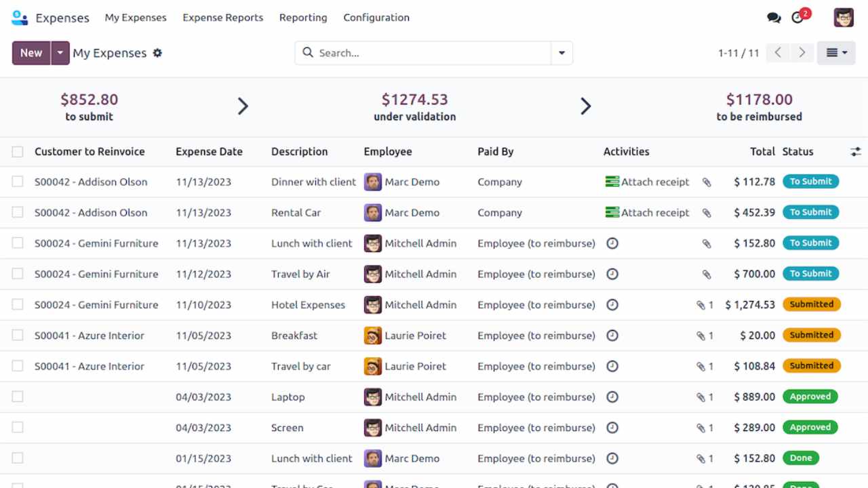
Task: Click Attach receipt icon for Dinner with client
Action: [x=612, y=182]
